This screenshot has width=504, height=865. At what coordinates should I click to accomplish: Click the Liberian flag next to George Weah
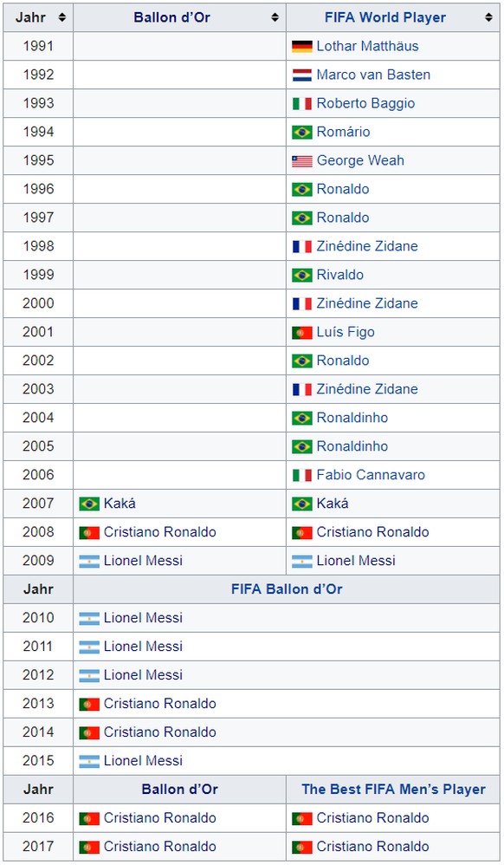[x=301, y=161]
